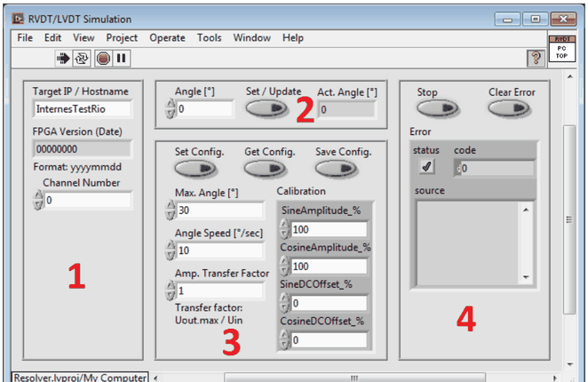588x382 pixels.
Task: Click the Error cluster label
Action: coord(420,131)
